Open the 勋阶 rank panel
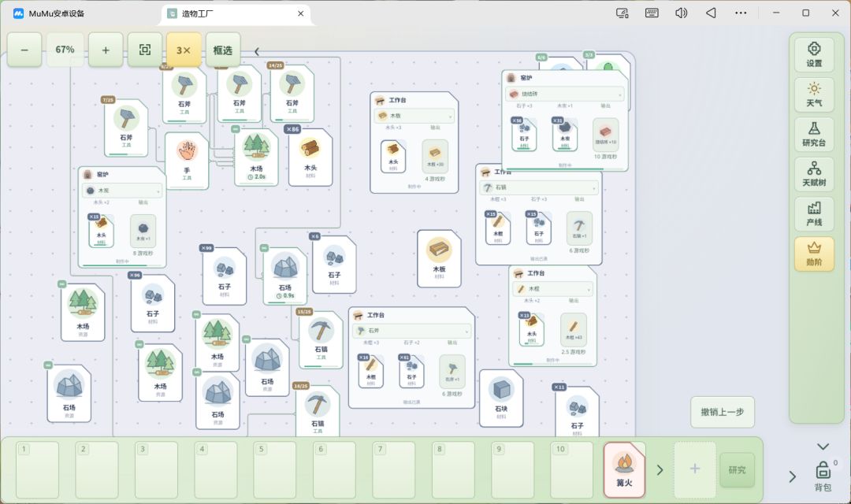The width and height of the screenshot is (851, 504). tap(813, 254)
